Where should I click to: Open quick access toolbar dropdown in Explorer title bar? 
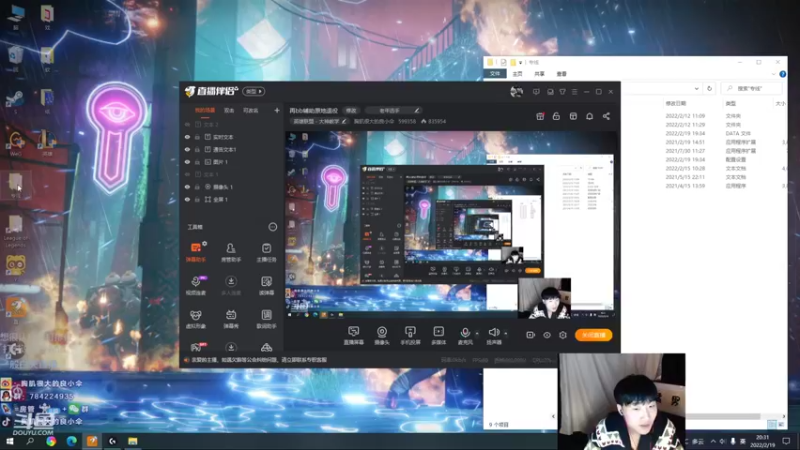tap(520, 62)
